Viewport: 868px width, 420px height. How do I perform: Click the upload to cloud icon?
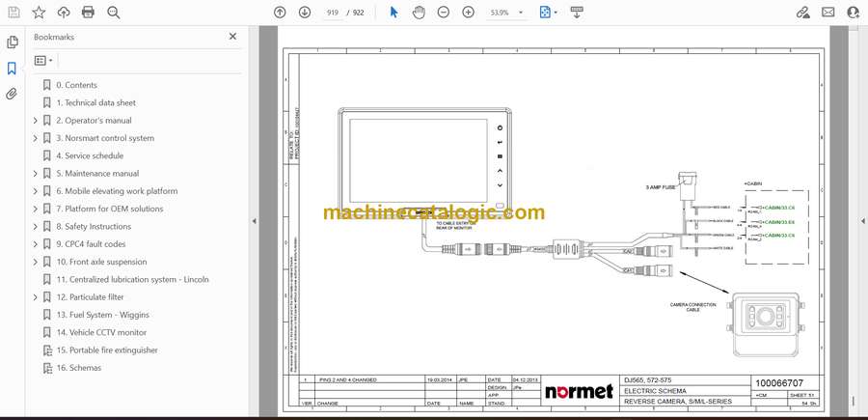pos(64,13)
